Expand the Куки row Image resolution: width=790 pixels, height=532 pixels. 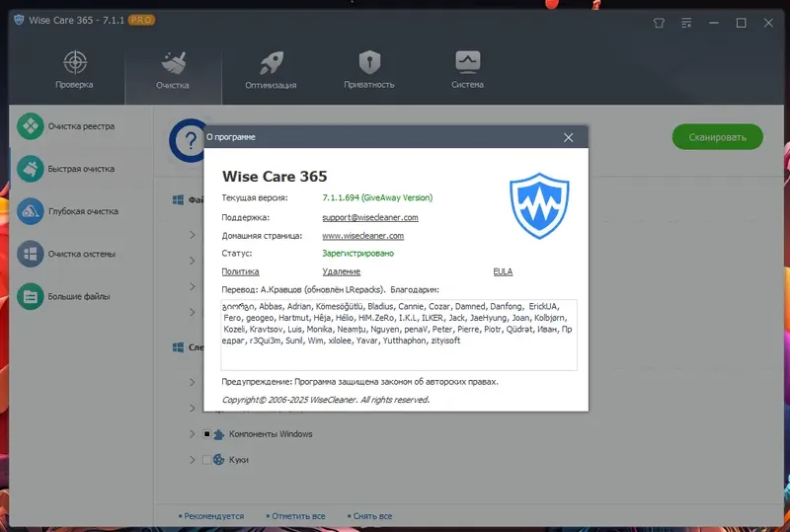coord(192,460)
